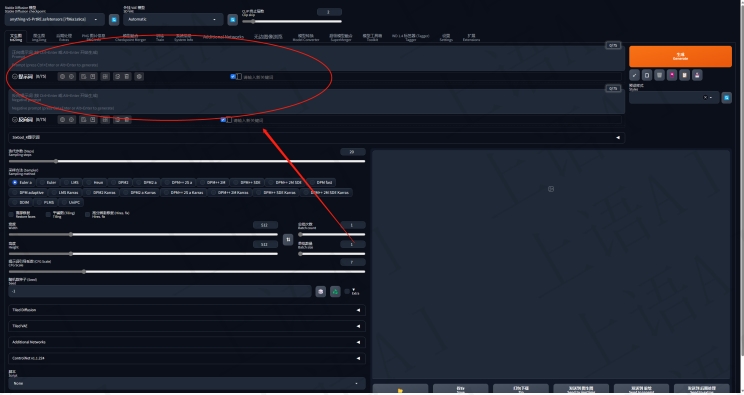Select the UniPC sampler
This screenshot has height=395, width=744.
70,202
